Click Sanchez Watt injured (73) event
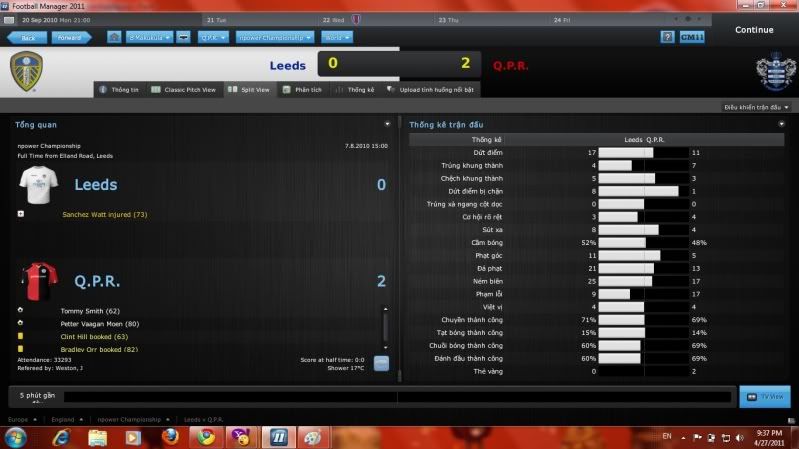799x449 pixels. (x=104, y=215)
